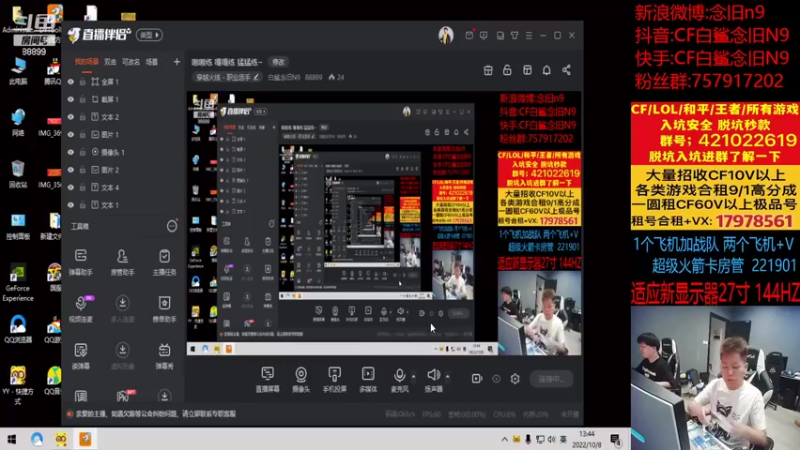Open the 主播任务 tool
The height and width of the screenshot is (450, 800).
pyautogui.click(x=164, y=262)
